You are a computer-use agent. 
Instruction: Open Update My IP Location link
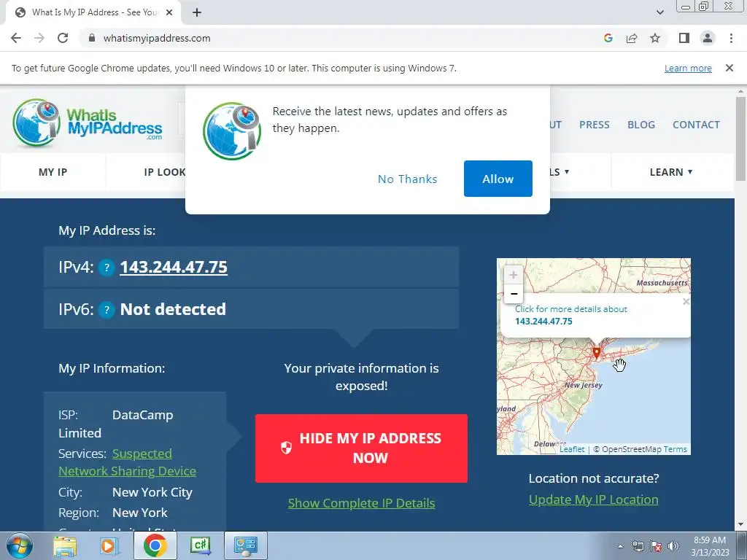(594, 499)
